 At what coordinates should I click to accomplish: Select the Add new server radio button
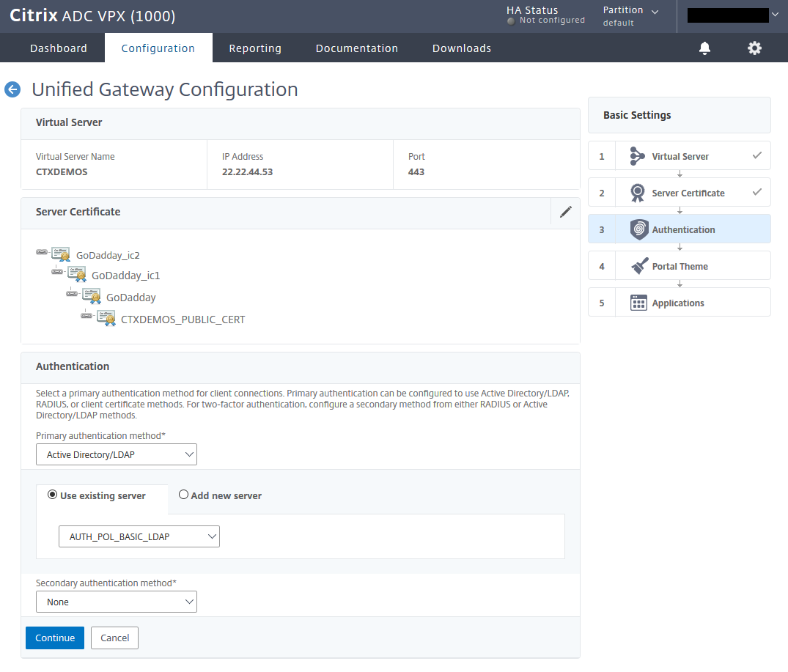(x=183, y=495)
